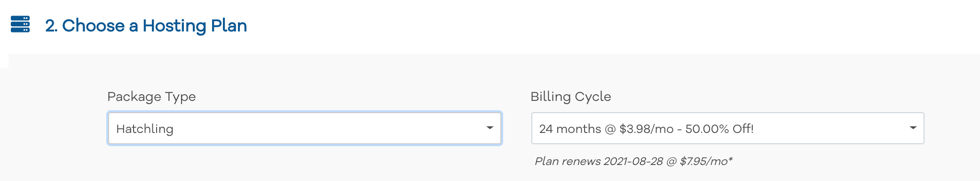The image size is (980, 181).
Task: Click the '$3.98/mo' price in the billing dropdown
Action: 647,129
